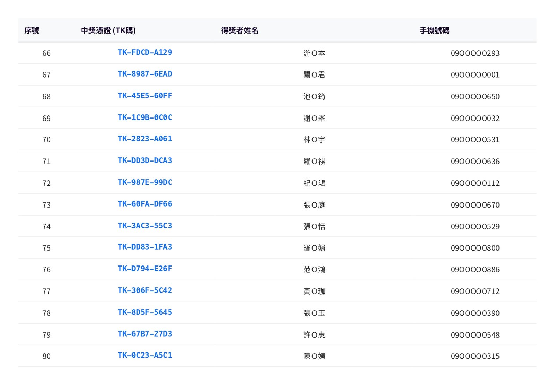Click TK-67B7-27D3 in row 79
Viewport: 555px width, 392px height.
pyautogui.click(x=145, y=334)
